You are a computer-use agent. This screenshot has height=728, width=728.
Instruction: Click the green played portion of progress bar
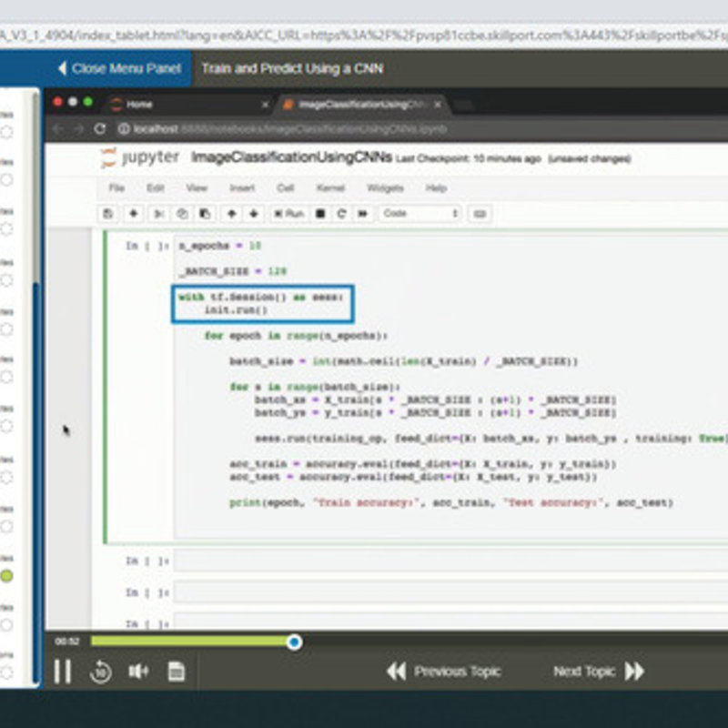click(188, 642)
